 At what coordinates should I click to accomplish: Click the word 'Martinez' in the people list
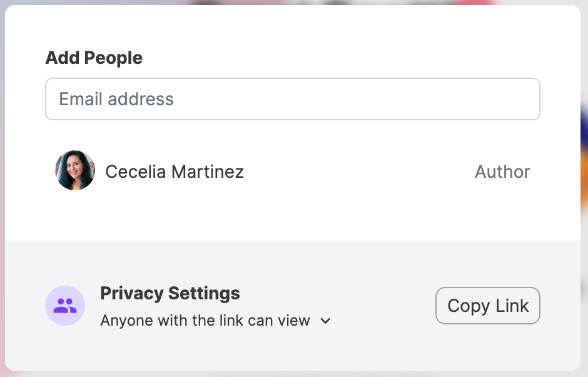tap(208, 172)
